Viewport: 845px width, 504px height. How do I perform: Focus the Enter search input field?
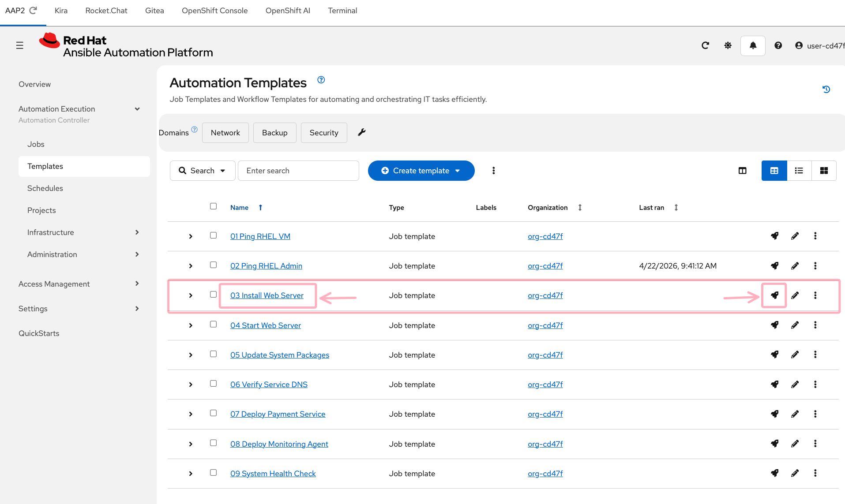(298, 171)
